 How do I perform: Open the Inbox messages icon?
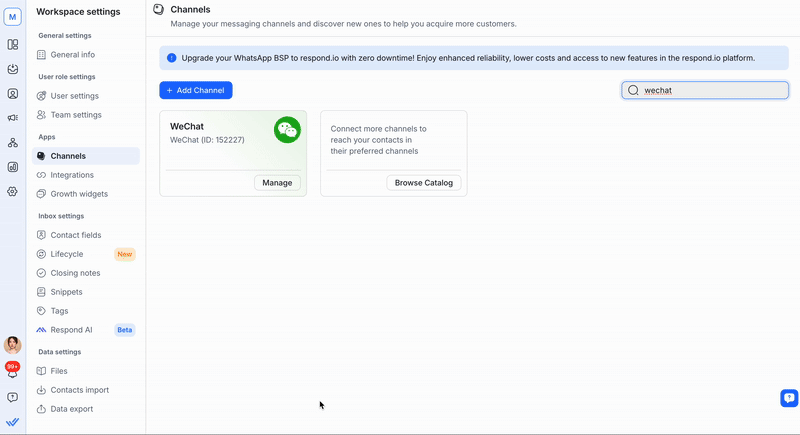point(13,69)
